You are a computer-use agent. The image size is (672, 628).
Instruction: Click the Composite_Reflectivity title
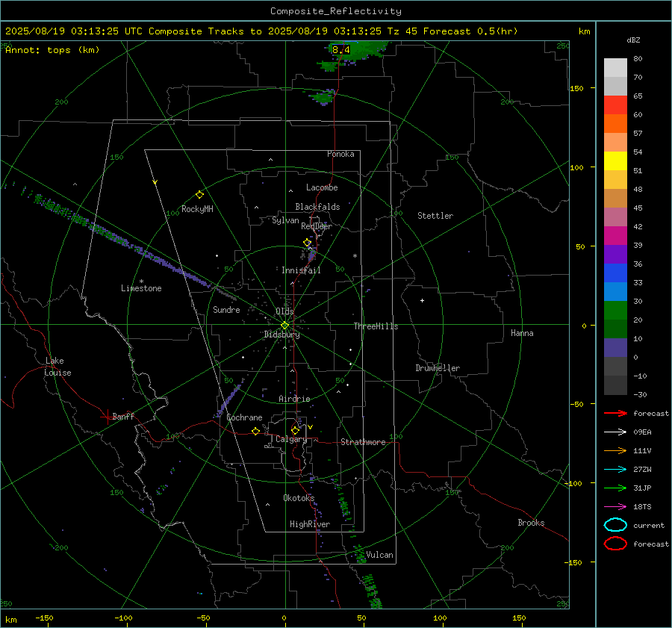(x=335, y=11)
